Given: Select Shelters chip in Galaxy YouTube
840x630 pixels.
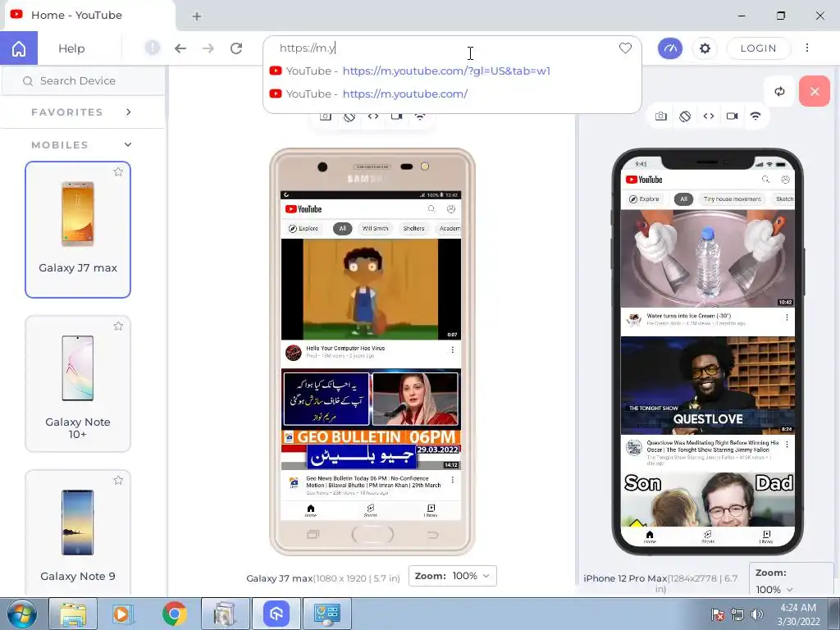Looking at the screenshot, I should [x=413, y=229].
